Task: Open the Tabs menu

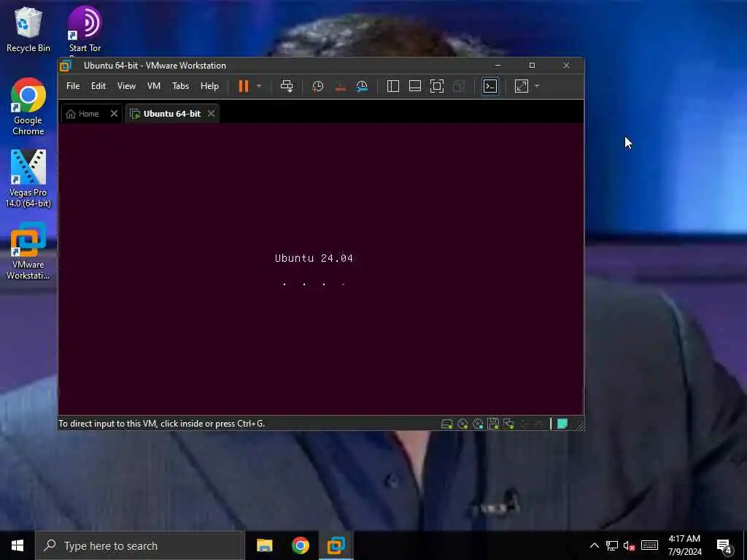Action: (x=181, y=86)
